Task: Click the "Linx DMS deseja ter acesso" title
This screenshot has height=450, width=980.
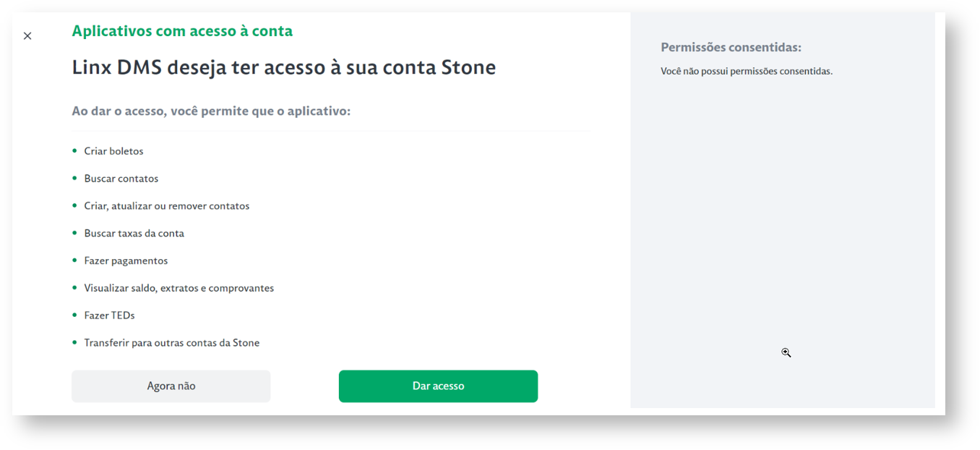Action: 283,68
